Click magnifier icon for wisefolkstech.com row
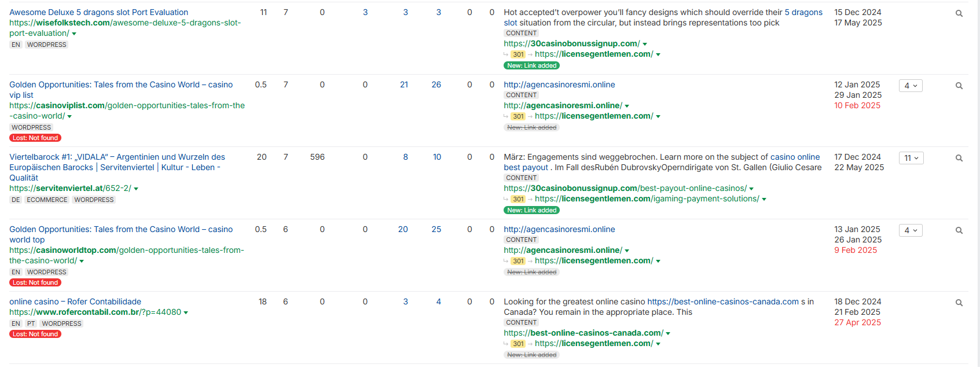 pyautogui.click(x=959, y=13)
